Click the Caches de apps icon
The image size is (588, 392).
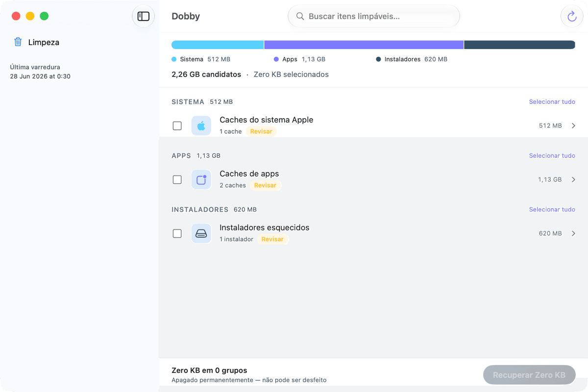tap(201, 180)
